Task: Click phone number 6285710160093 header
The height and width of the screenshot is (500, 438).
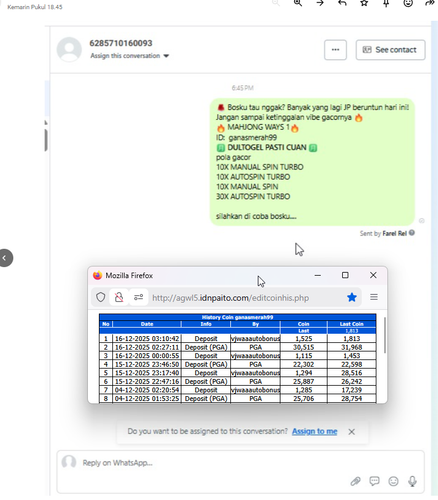Action: pos(121,43)
